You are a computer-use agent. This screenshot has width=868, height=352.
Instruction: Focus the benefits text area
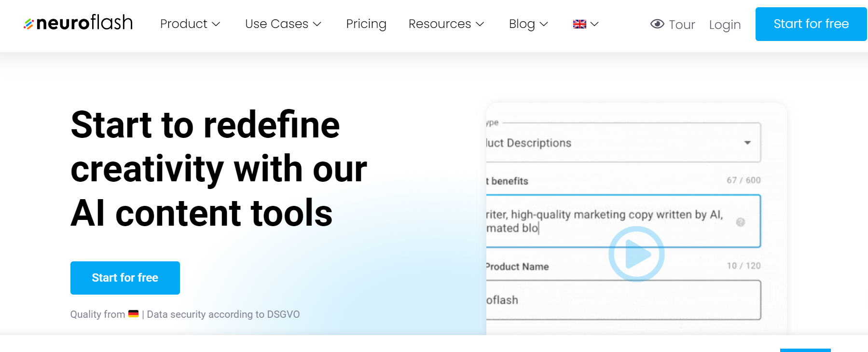(x=608, y=221)
